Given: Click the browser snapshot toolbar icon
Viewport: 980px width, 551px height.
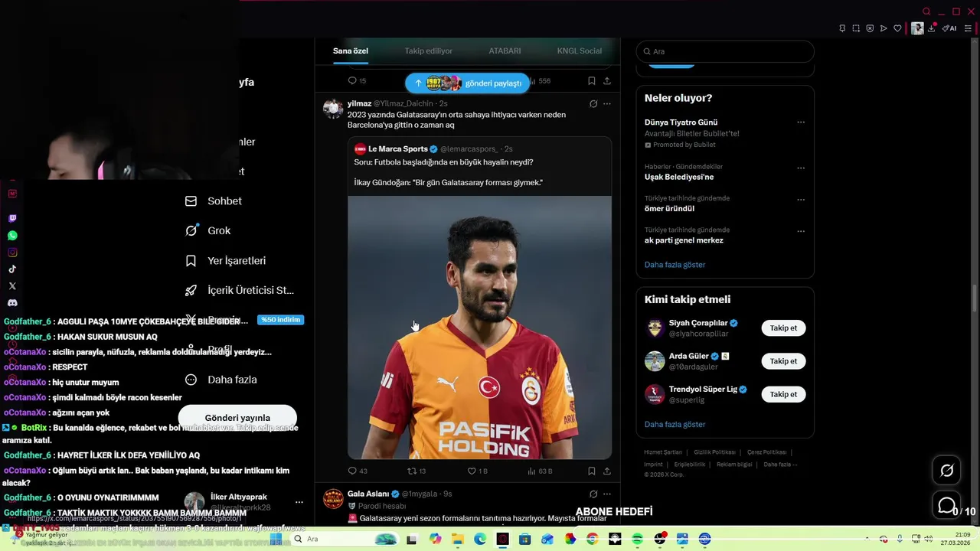Looking at the screenshot, I should pos(856,28).
